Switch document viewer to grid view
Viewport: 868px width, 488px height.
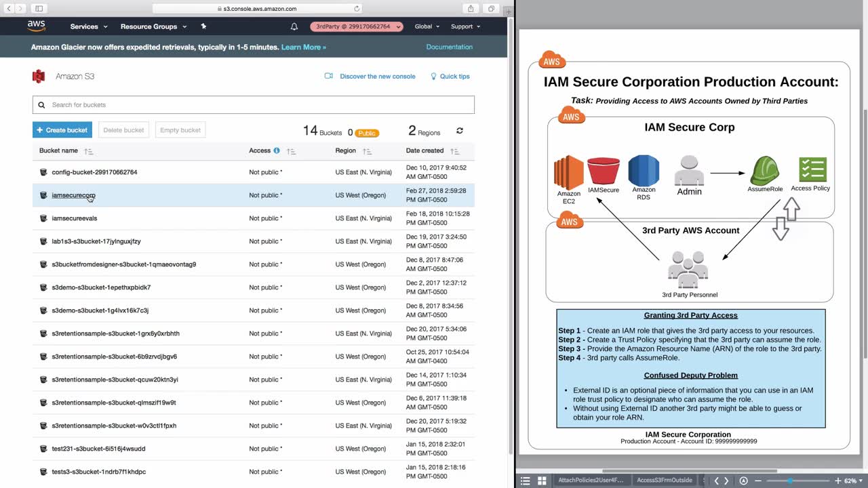[542, 481]
